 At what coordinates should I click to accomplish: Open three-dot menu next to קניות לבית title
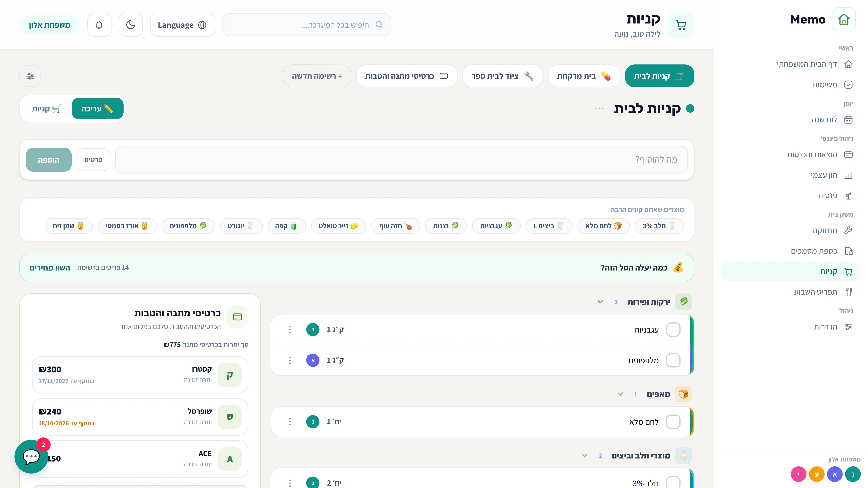(x=599, y=108)
